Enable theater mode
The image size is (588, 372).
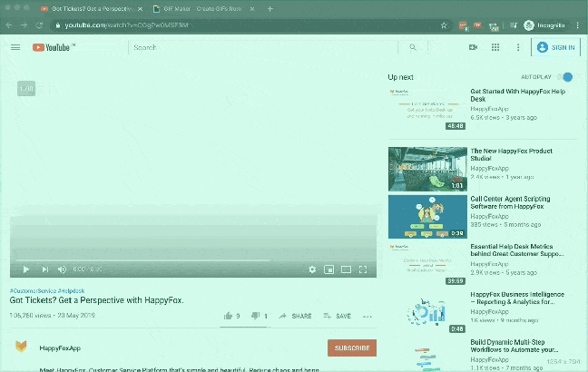(346, 269)
